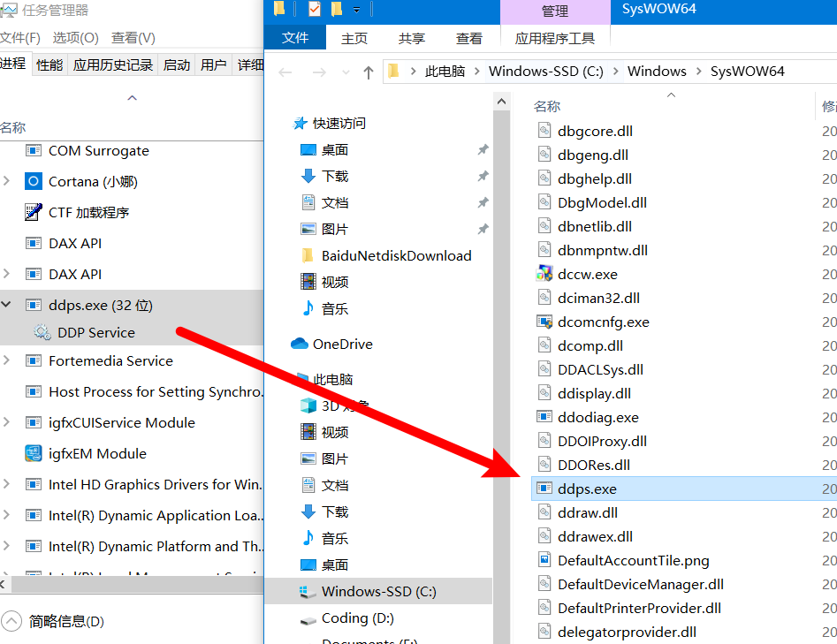
Task: Click the Forward arrow in Explorer
Action: pyautogui.click(x=319, y=72)
